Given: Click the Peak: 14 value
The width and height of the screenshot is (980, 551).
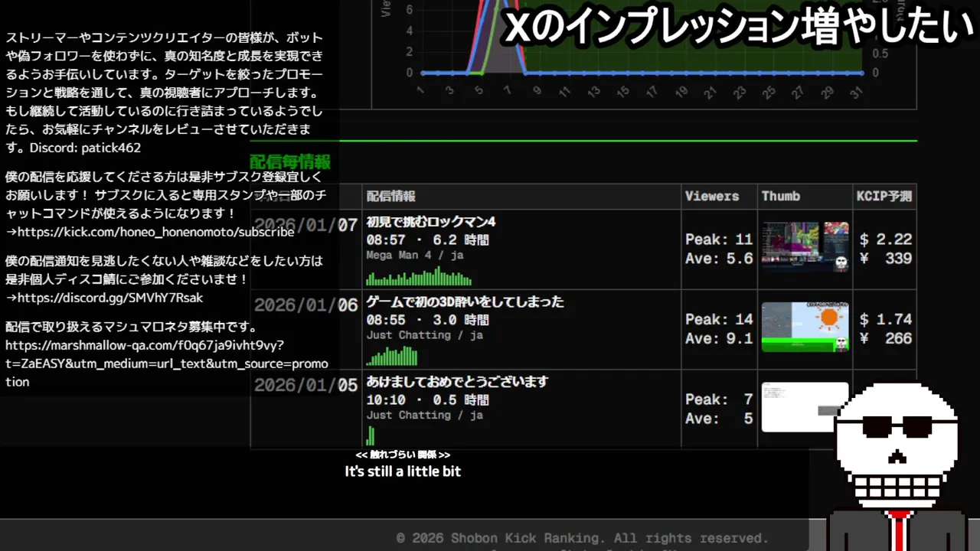Looking at the screenshot, I should (719, 319).
